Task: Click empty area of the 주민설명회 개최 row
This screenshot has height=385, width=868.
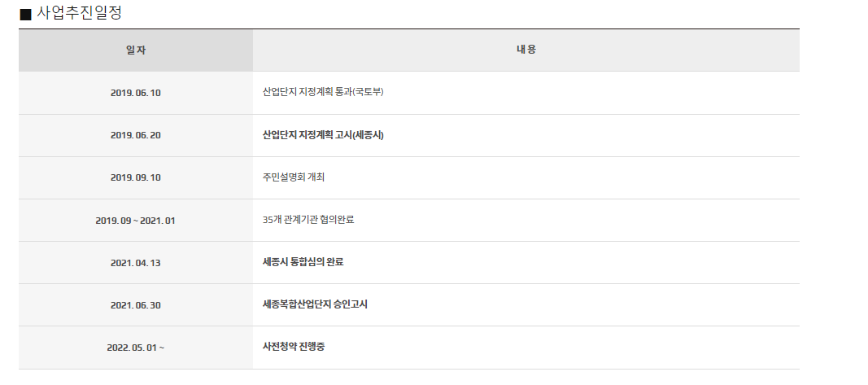Action: pos(553,177)
